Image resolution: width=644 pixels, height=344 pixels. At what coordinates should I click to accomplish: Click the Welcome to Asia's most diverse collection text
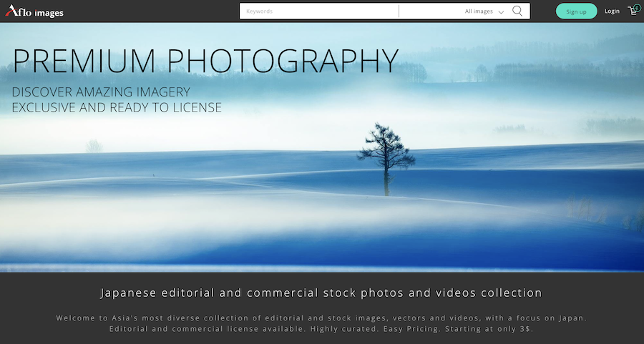(321, 318)
